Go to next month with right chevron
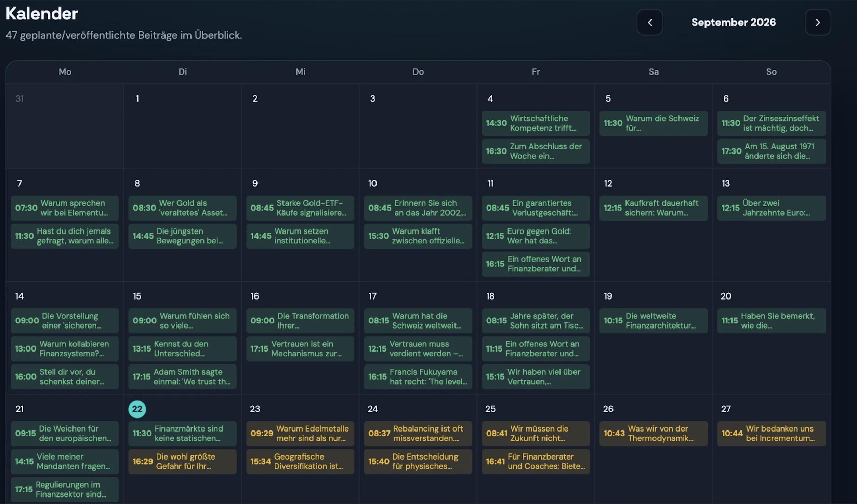This screenshot has height=504, width=857. [x=818, y=22]
